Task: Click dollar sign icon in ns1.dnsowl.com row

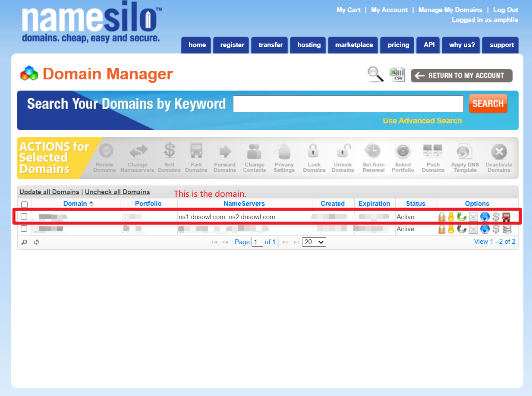Action: click(496, 217)
